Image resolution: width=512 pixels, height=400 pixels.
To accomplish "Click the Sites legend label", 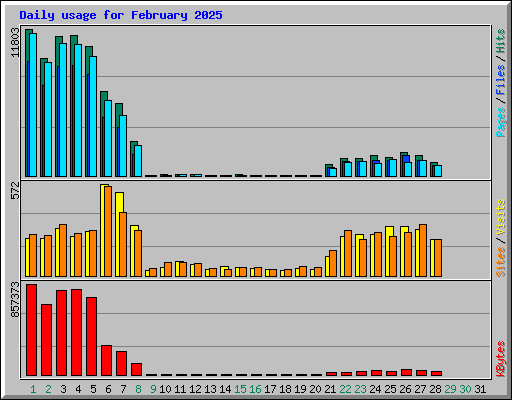I will (501, 262).
